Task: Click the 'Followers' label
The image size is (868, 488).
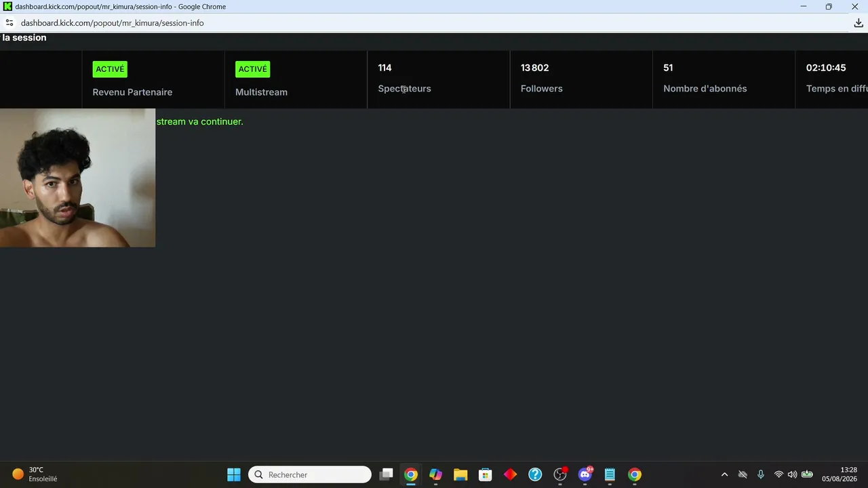Action: (541, 89)
